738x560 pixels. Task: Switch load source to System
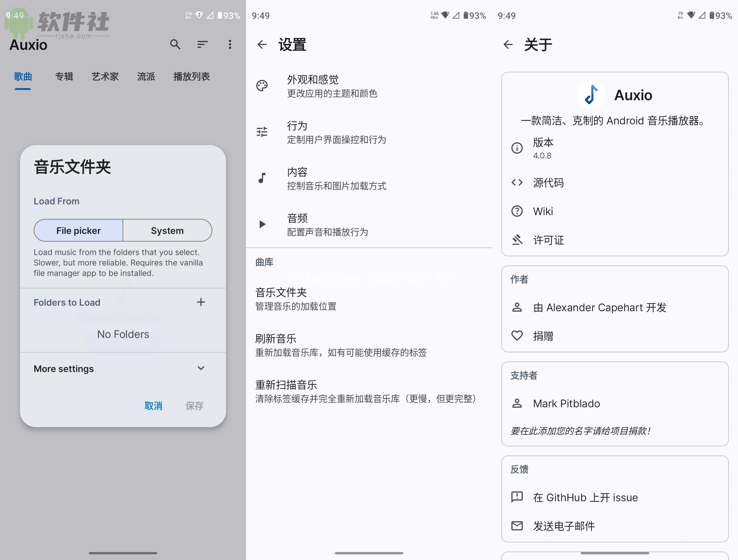[167, 230]
